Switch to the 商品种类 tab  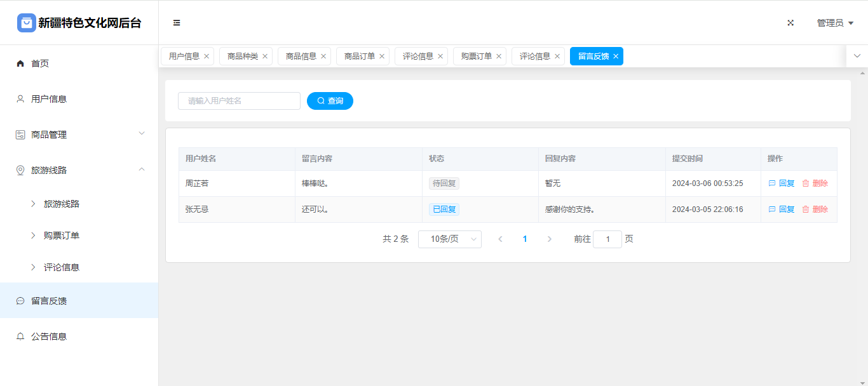(x=242, y=57)
